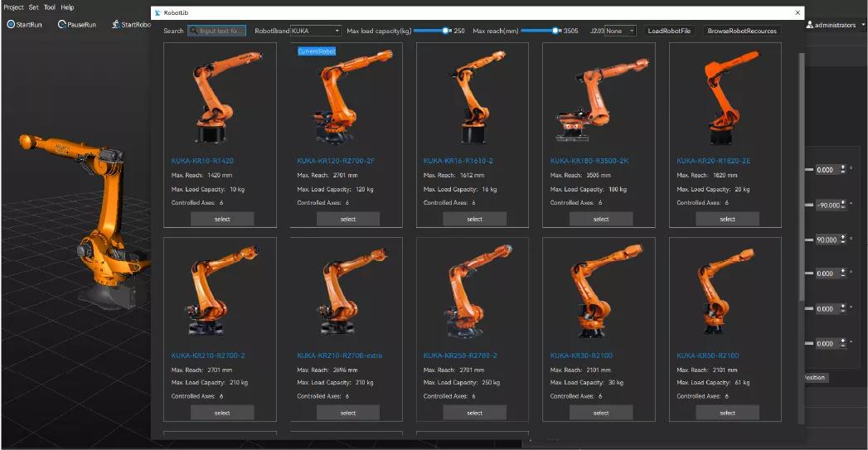Click the StartRobot icon in the toolbar
The height and width of the screenshot is (450, 868).
coord(116,24)
